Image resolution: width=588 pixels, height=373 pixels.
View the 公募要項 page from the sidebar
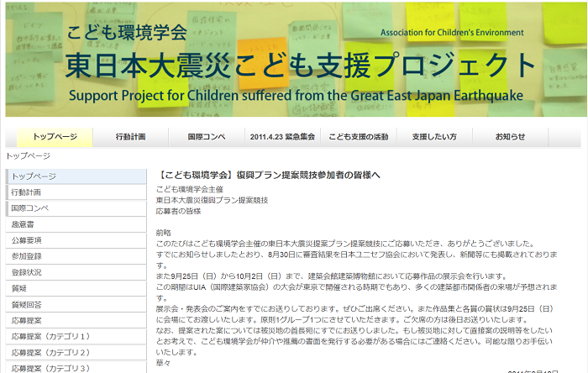27,240
